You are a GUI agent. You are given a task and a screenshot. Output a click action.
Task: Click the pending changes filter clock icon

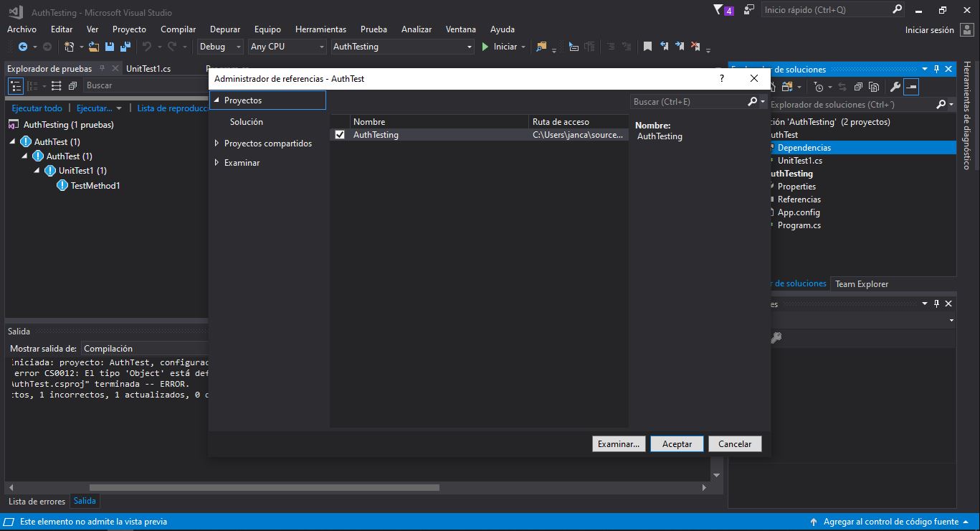click(819, 87)
